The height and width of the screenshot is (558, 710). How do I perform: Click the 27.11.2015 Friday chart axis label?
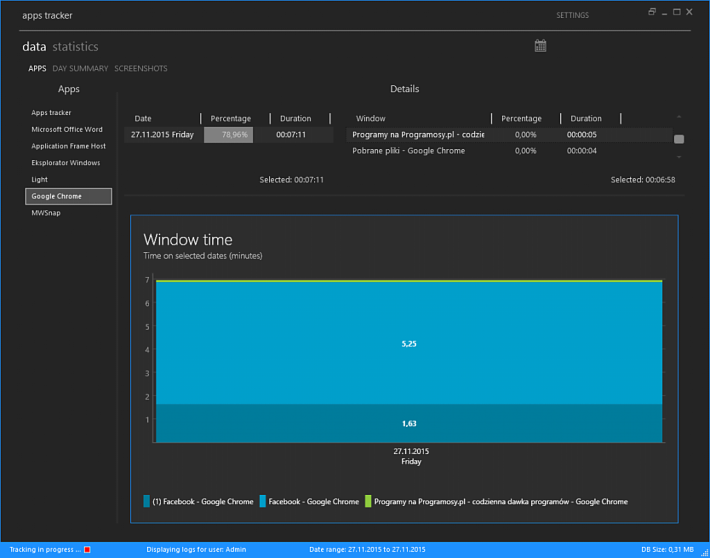[x=411, y=457]
